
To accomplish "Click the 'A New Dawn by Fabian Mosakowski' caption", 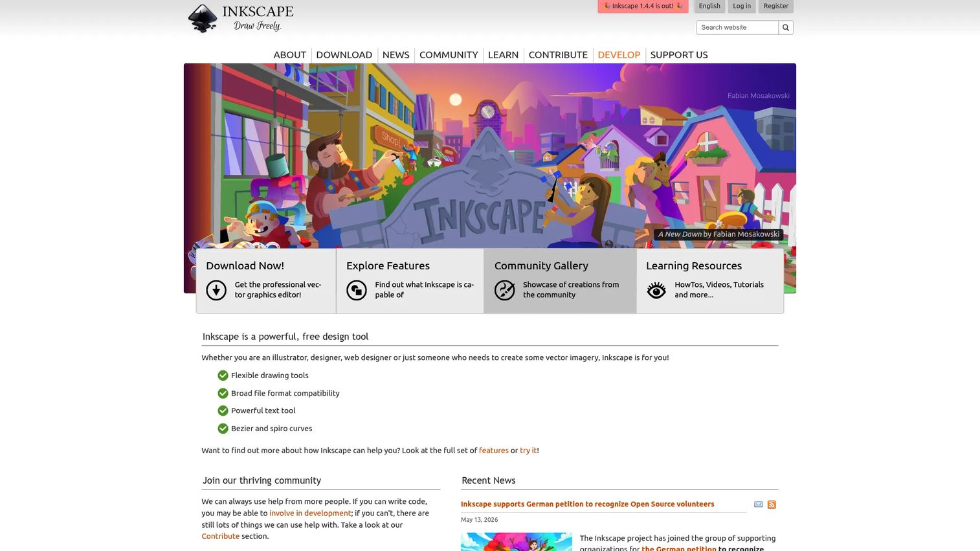I will (x=718, y=234).
